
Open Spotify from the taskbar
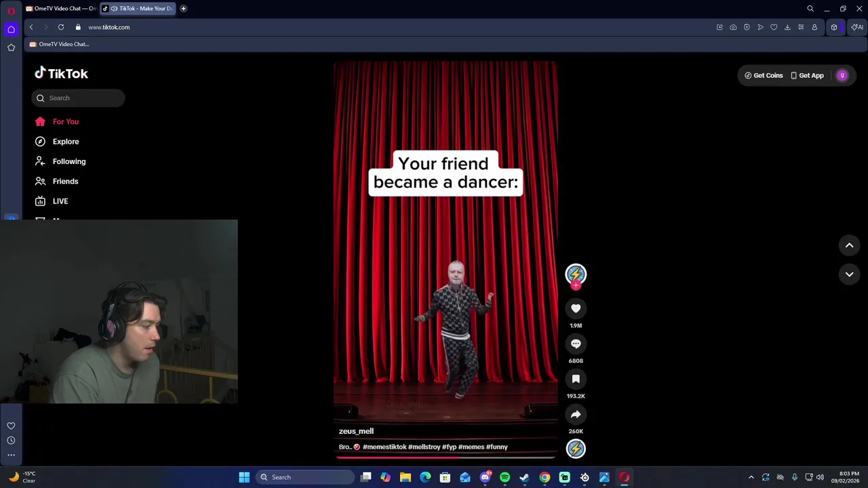point(505,477)
